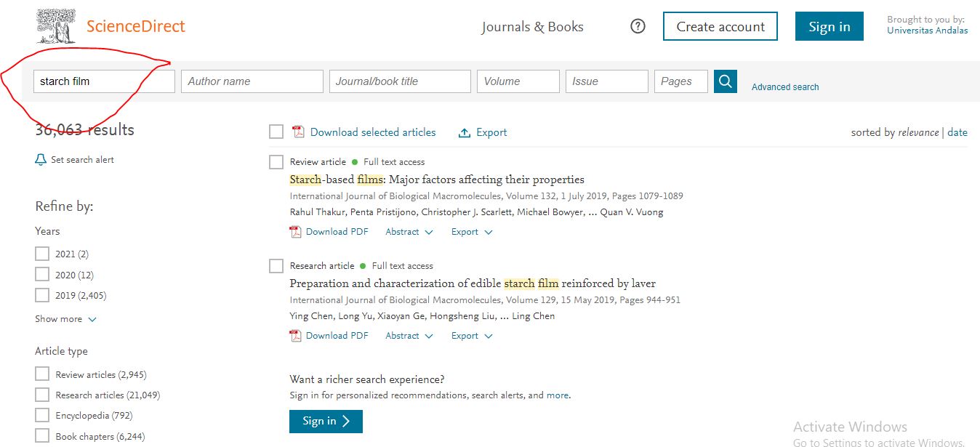Open the help question mark icon
980x447 pixels.
click(638, 27)
